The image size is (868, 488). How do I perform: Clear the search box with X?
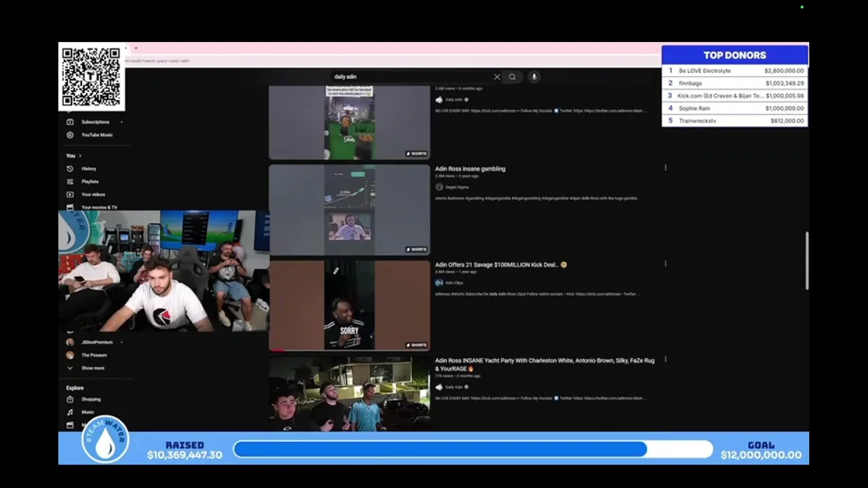[x=497, y=77]
